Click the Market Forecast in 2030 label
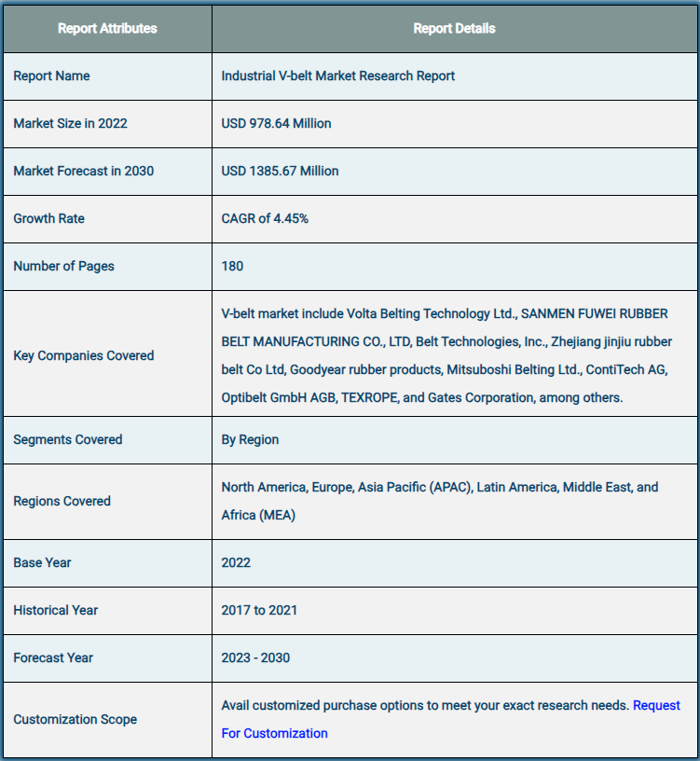This screenshot has width=700, height=761. [x=84, y=172]
